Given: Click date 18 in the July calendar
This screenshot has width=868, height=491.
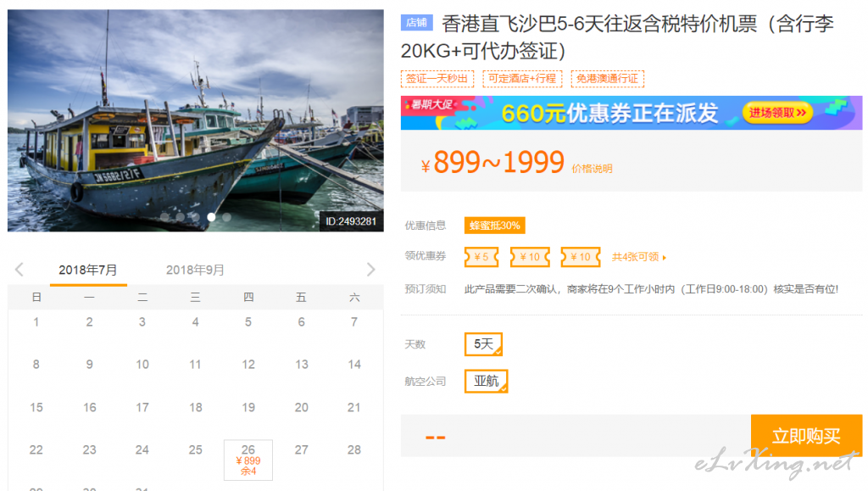Looking at the screenshot, I should (x=196, y=407).
